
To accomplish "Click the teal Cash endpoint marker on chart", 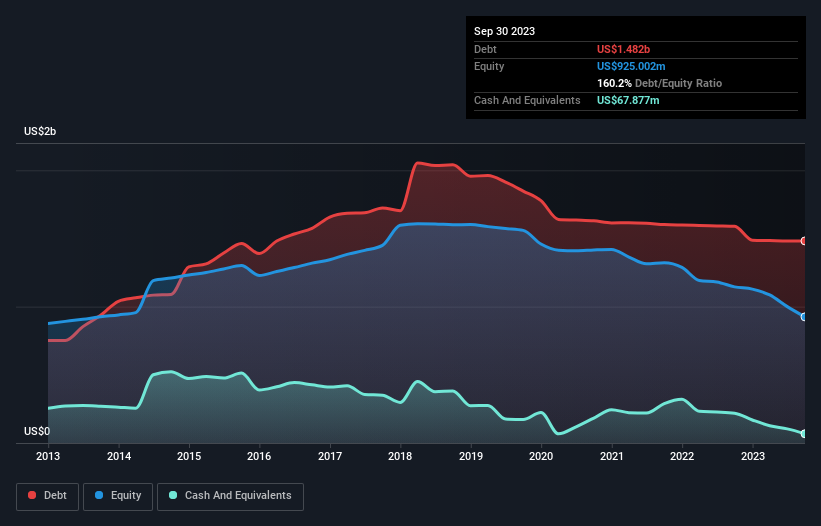I will pos(804,434).
